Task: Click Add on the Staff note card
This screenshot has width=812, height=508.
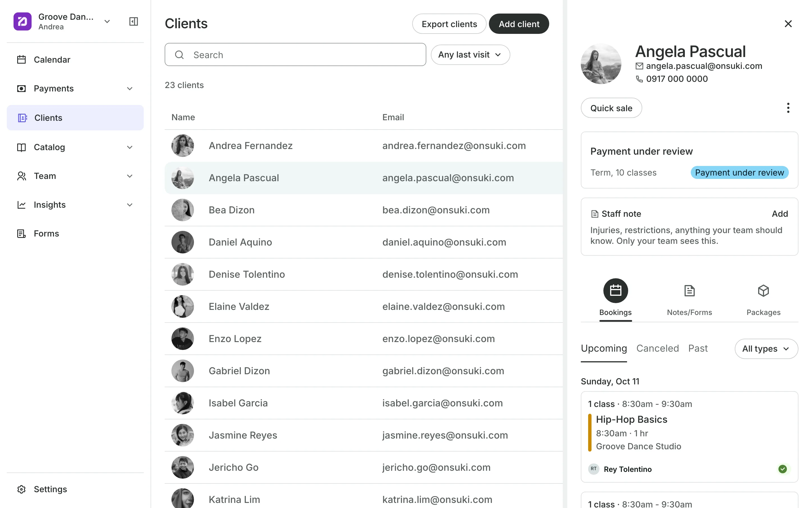Action: (780, 214)
